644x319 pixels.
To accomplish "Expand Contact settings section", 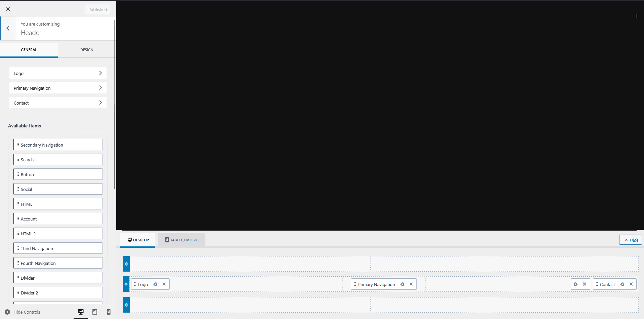I will [x=58, y=103].
